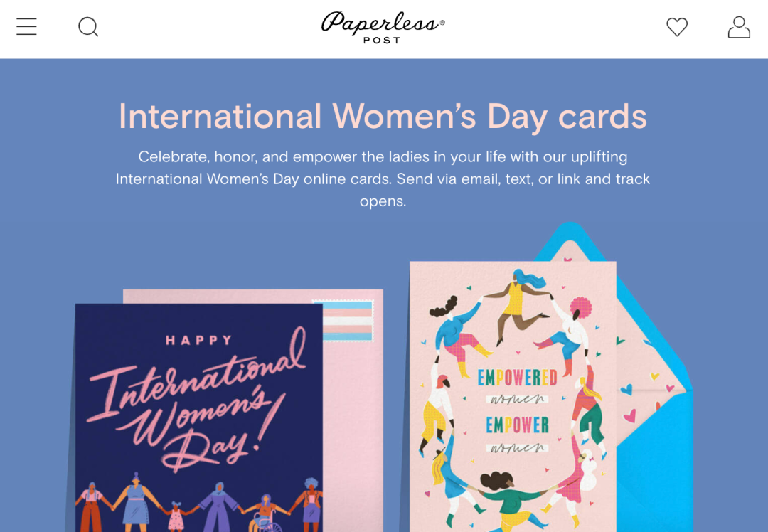Open favorites with the heart icon
This screenshot has height=532, width=768.
tap(677, 27)
